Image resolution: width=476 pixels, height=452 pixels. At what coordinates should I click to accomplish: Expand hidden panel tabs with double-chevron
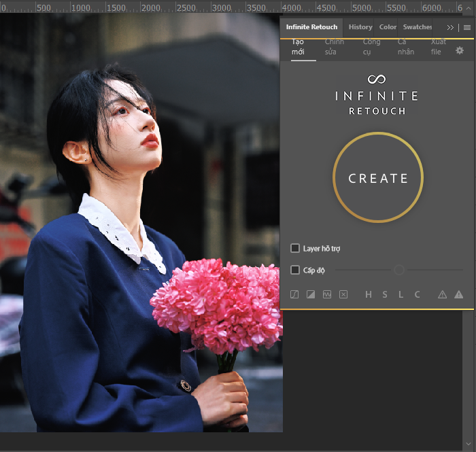click(x=450, y=27)
